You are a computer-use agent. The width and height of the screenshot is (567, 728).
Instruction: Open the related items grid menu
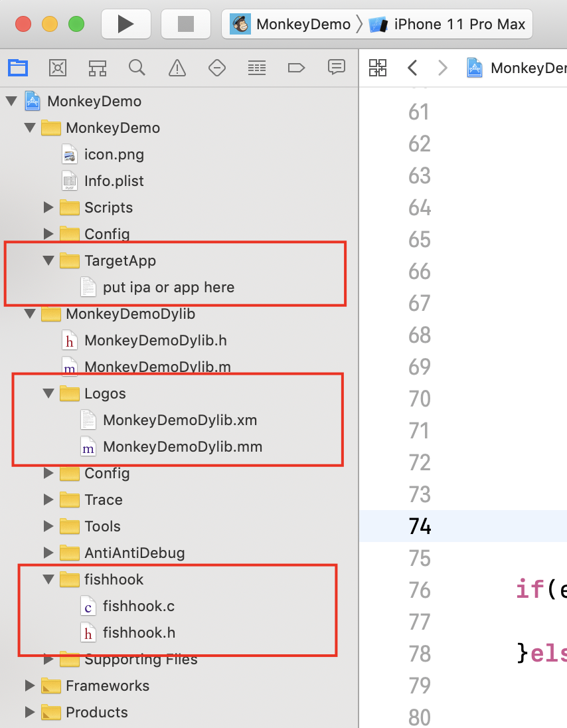click(377, 68)
